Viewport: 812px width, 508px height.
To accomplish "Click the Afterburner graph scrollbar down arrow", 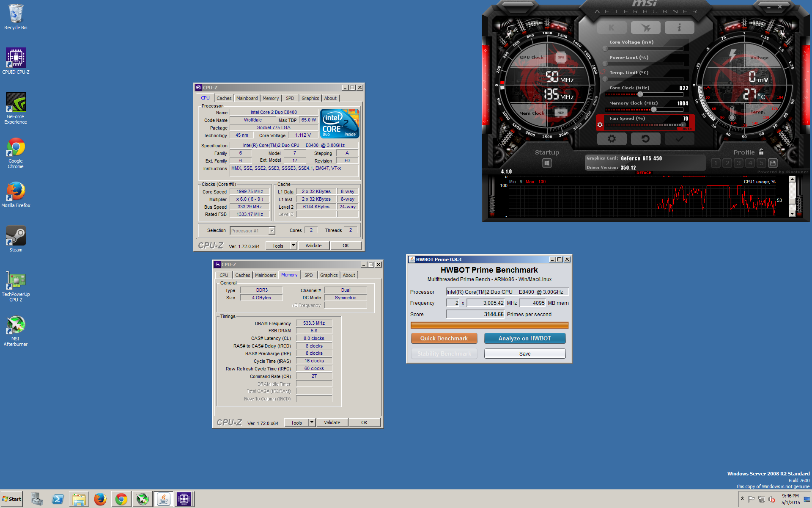I will coord(792,214).
